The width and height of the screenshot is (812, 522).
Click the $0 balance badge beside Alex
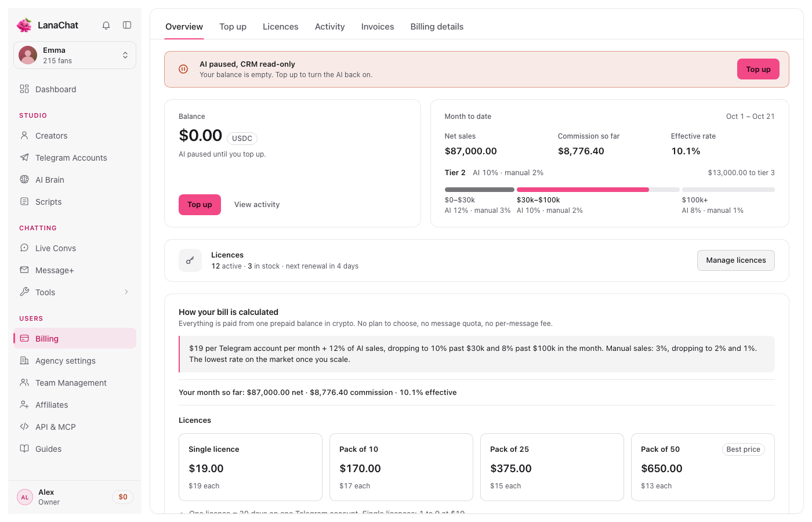coord(123,497)
